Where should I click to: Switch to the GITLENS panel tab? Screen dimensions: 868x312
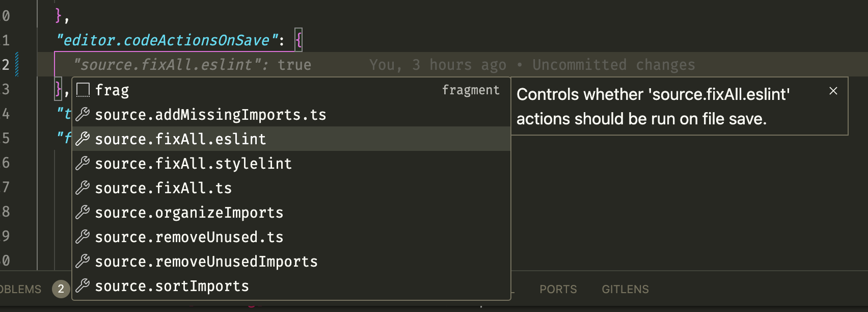click(625, 289)
